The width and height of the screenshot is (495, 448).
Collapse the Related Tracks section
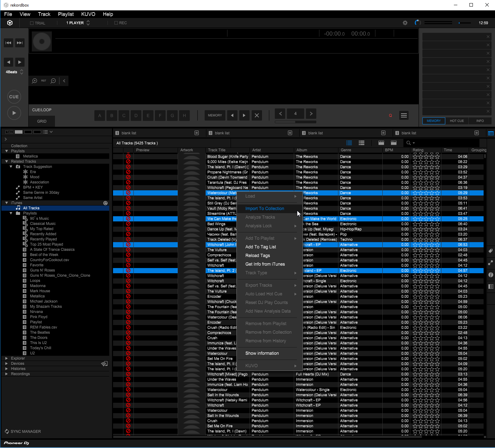tap(7, 161)
